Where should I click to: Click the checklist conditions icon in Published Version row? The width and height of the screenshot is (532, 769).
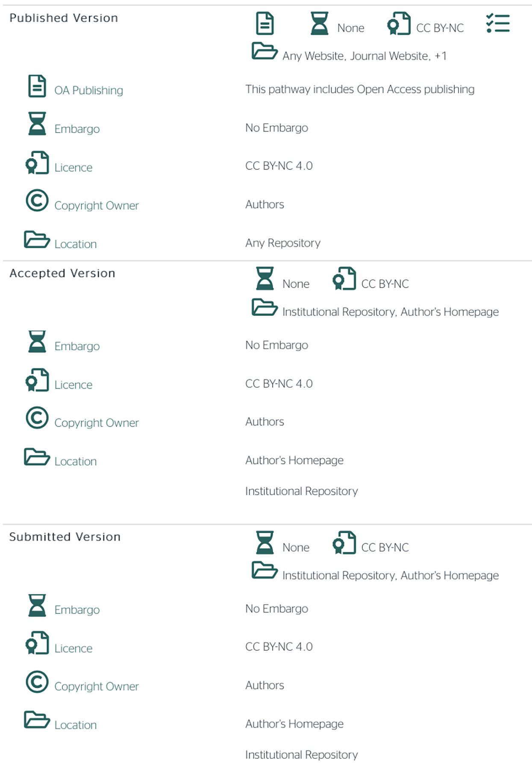click(x=498, y=23)
